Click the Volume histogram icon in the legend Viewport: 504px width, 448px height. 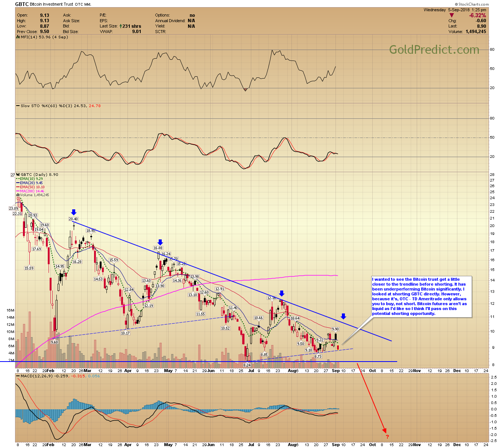coord(18,195)
